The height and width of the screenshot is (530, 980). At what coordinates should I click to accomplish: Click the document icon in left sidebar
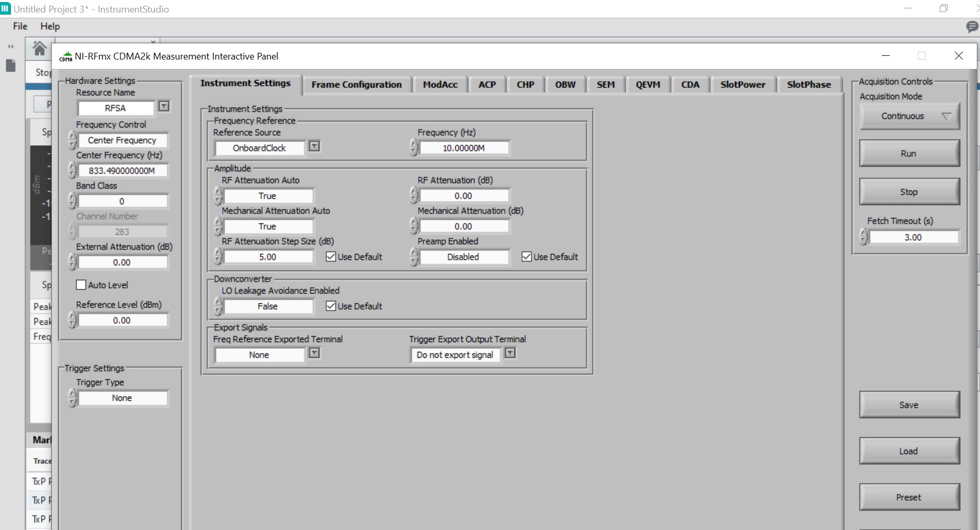click(x=10, y=66)
